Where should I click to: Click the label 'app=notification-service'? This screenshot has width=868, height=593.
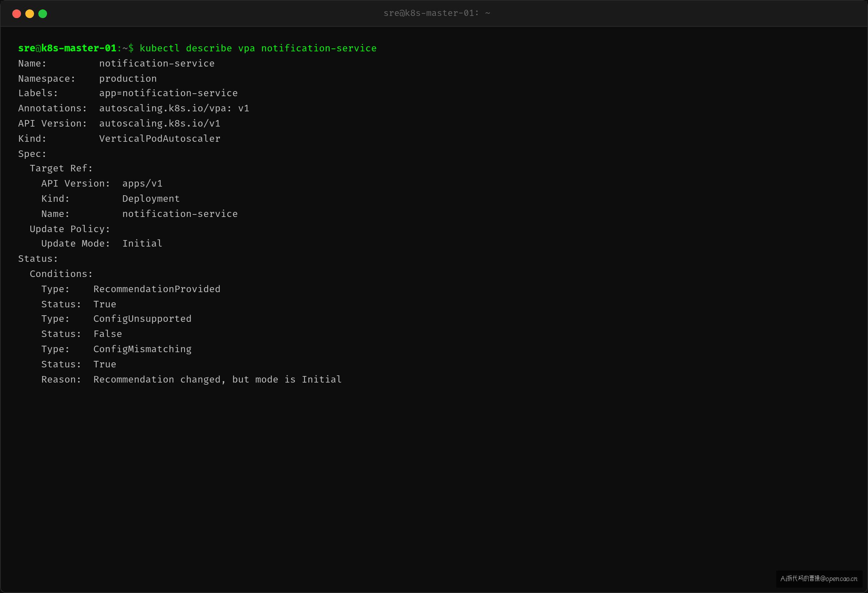169,93
